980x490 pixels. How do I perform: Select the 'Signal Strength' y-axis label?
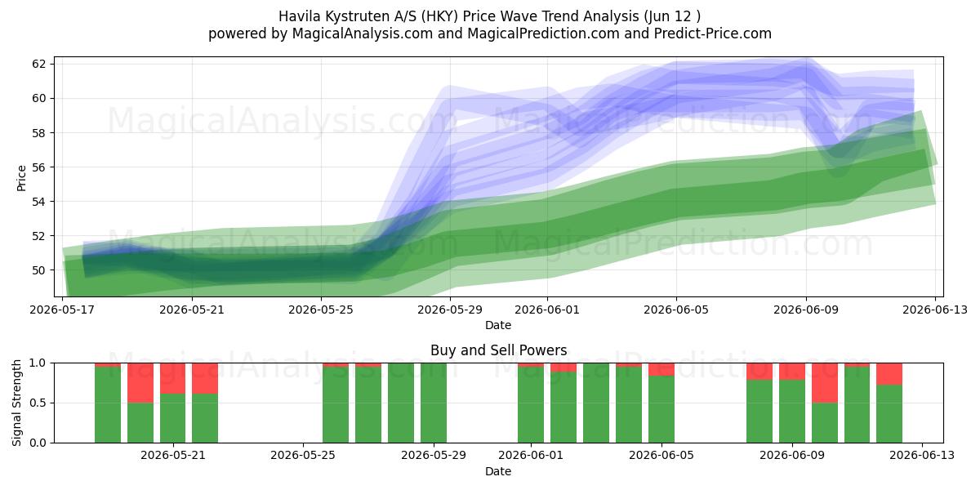pyautogui.click(x=18, y=403)
